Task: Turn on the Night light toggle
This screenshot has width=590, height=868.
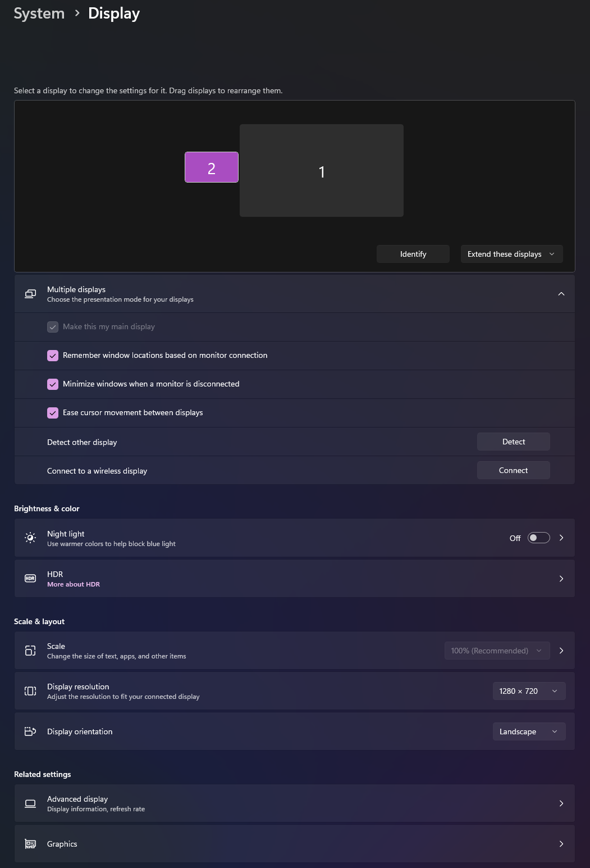Action: [x=538, y=538]
